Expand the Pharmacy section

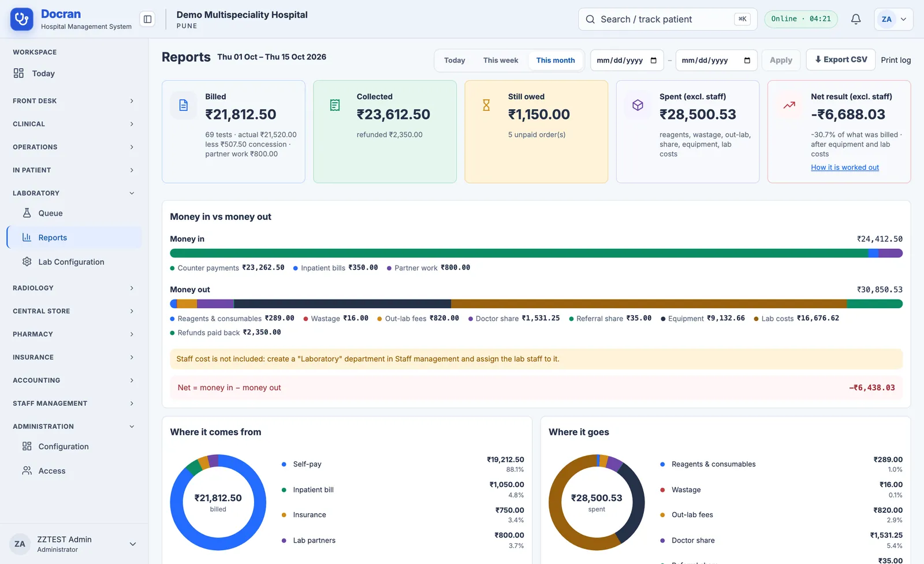[x=74, y=334]
